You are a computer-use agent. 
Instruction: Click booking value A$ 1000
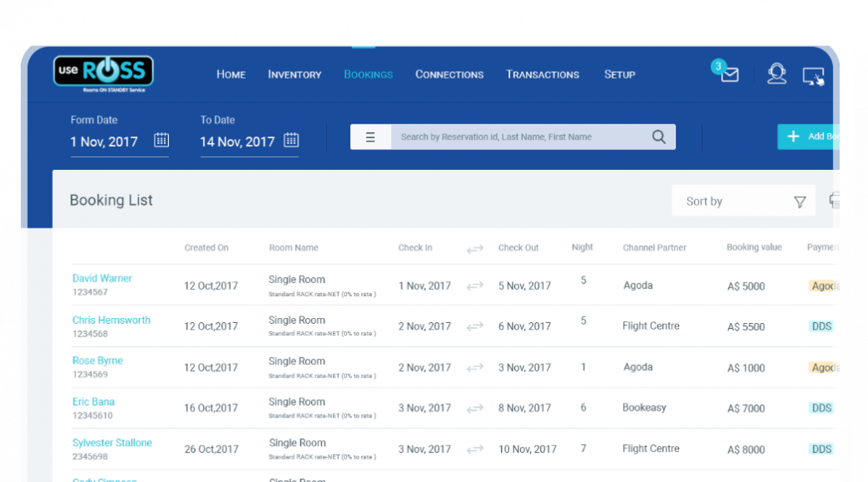(746, 368)
